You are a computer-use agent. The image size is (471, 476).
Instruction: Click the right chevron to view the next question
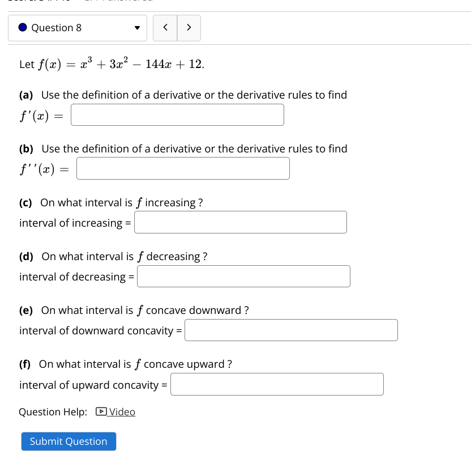pos(189,27)
